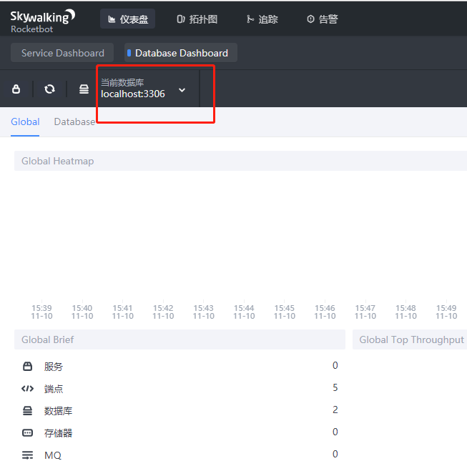Select the Database sub-tab
The height and width of the screenshot is (476, 467).
74,122
